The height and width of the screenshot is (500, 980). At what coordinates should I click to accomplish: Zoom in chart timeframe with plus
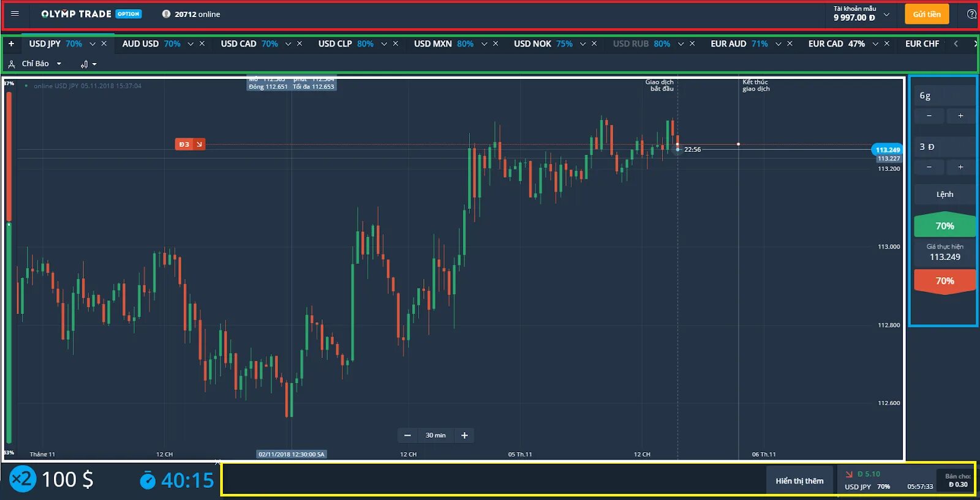click(x=464, y=435)
